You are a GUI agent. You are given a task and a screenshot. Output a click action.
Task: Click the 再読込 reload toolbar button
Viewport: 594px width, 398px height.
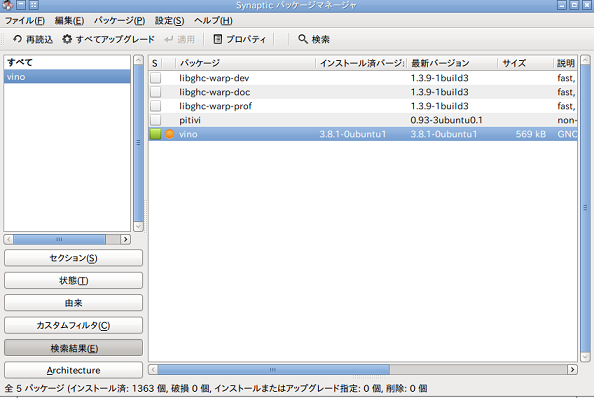(x=33, y=39)
